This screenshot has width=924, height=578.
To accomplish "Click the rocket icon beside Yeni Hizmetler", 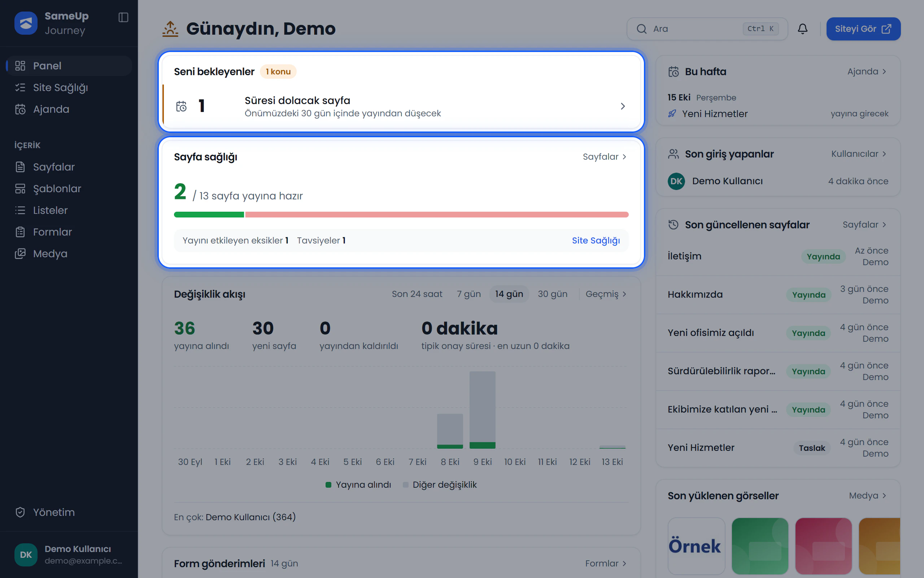I will click(x=672, y=113).
